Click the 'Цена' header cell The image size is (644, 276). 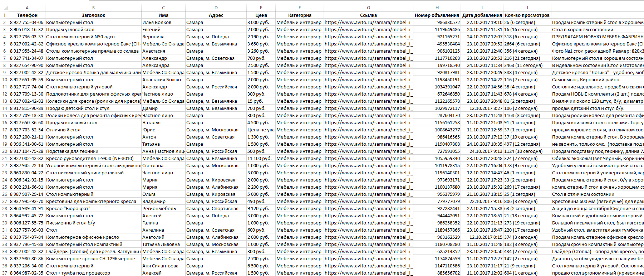click(261, 15)
